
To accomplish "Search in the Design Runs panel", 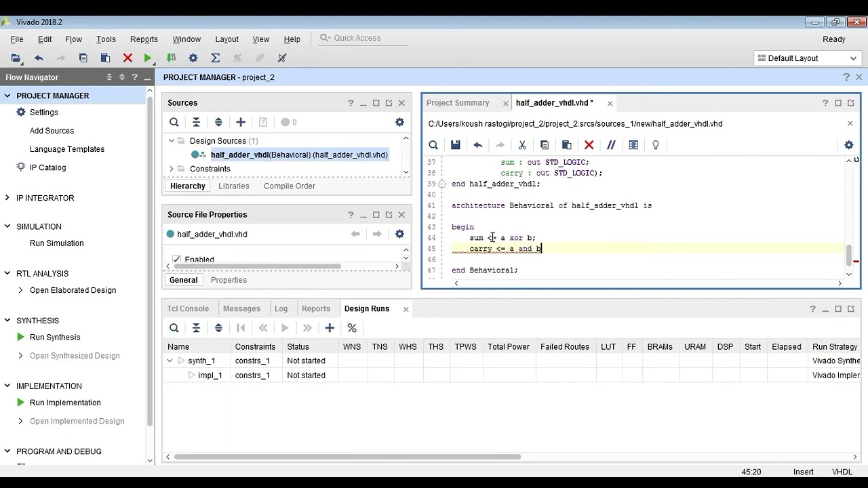I will click(x=174, y=328).
